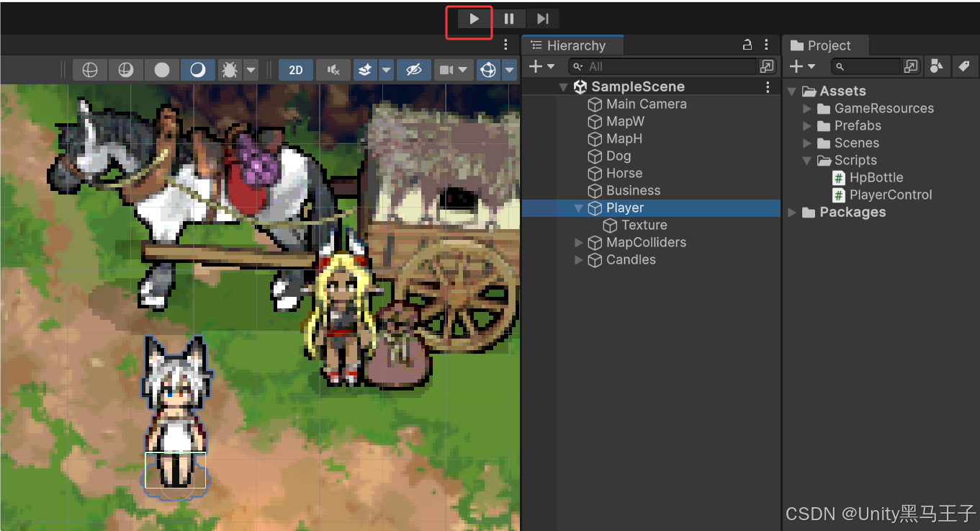Expand the Candles foldout arrow
Screen dimensions: 980x531
pyautogui.click(x=578, y=260)
